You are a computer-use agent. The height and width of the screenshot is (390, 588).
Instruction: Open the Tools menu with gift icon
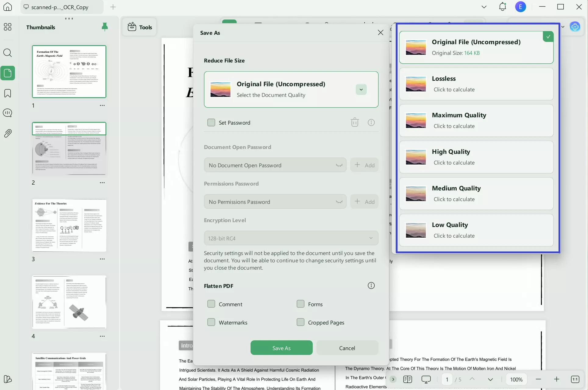click(139, 27)
